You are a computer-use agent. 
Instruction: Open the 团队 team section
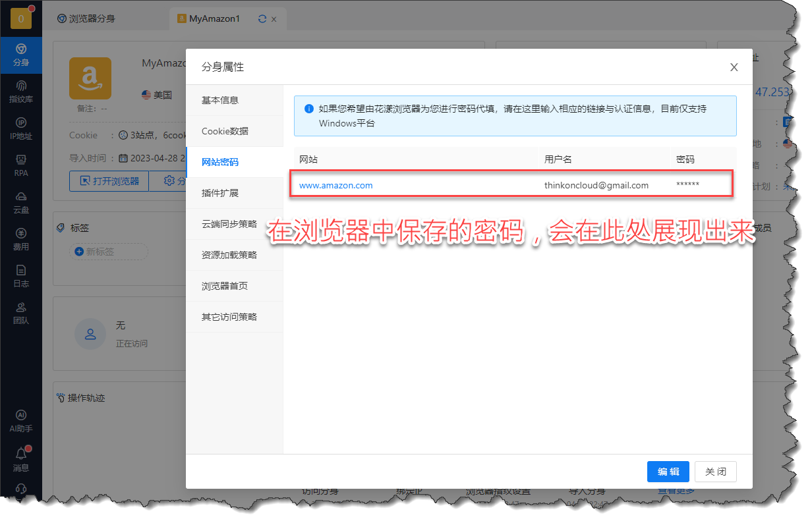tap(21, 314)
